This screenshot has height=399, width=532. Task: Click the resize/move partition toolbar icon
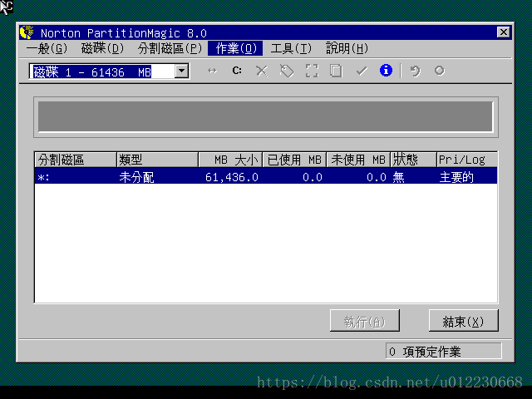point(212,71)
